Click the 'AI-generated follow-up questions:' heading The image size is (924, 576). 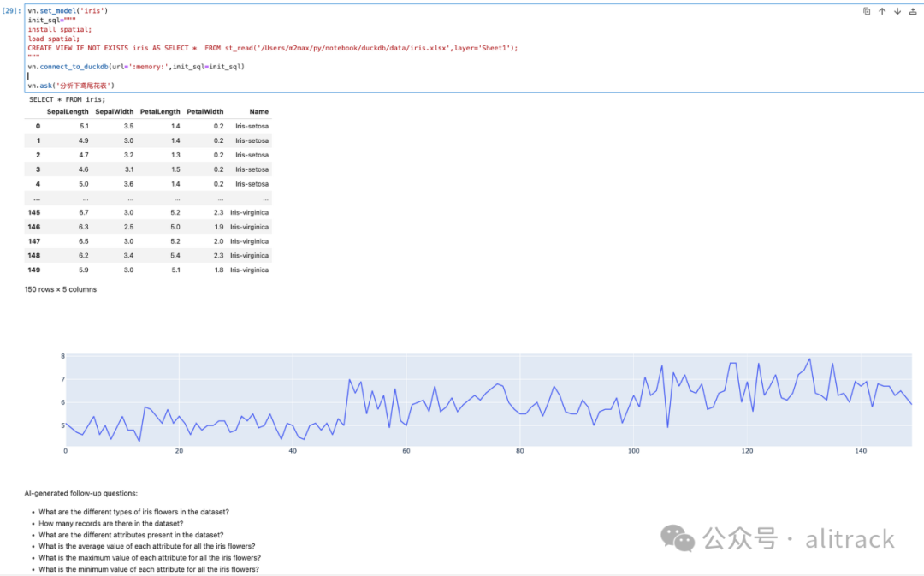point(80,494)
